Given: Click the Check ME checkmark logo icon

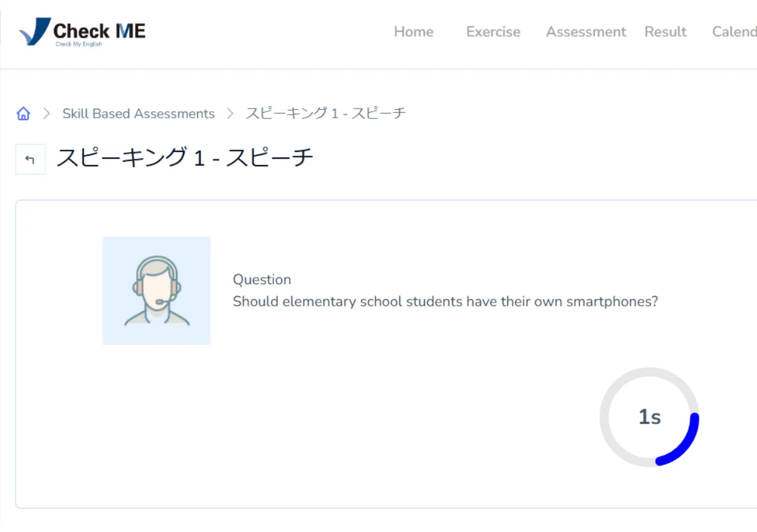Looking at the screenshot, I should tap(35, 31).
